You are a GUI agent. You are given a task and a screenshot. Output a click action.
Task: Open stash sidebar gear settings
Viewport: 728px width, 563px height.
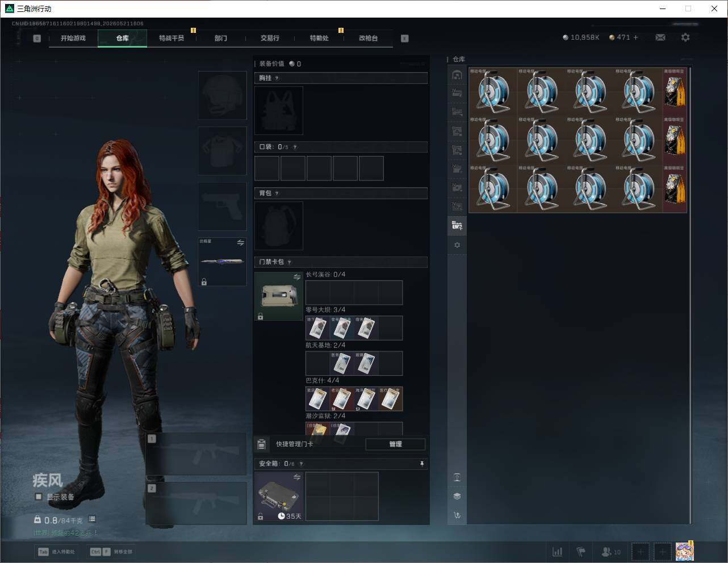point(457,245)
